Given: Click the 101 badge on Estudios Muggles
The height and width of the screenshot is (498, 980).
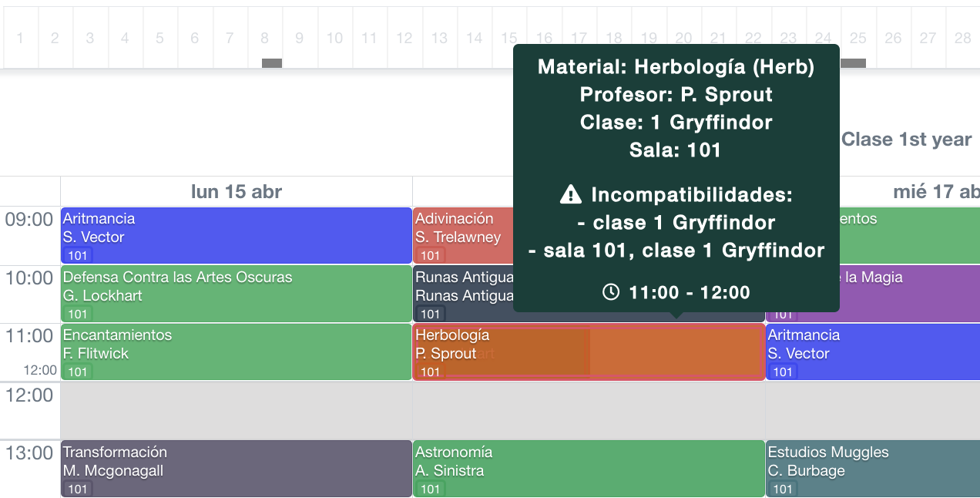Looking at the screenshot, I should tap(781, 489).
